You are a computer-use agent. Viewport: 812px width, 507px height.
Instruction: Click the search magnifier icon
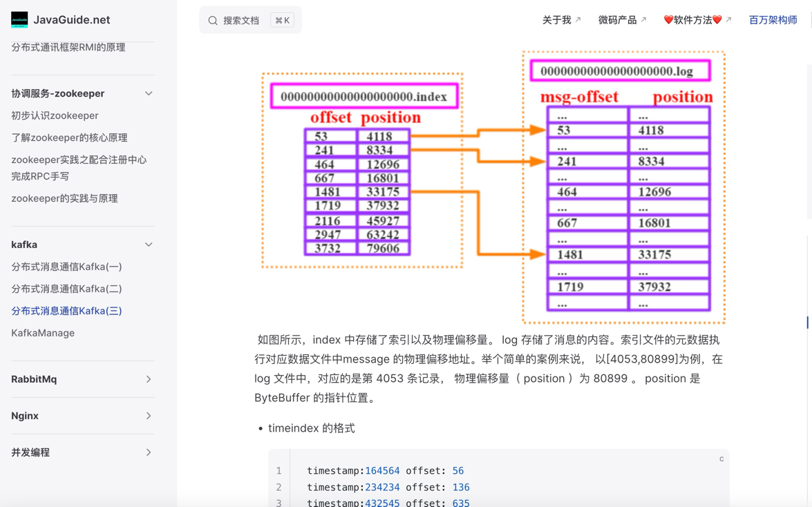[x=213, y=21]
